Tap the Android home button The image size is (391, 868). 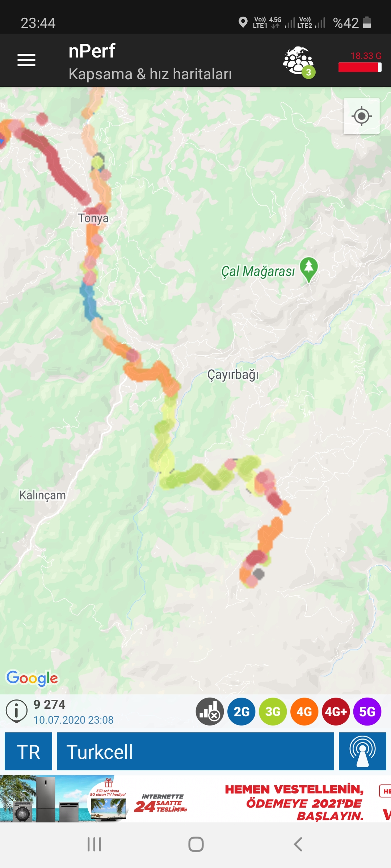coord(196,844)
